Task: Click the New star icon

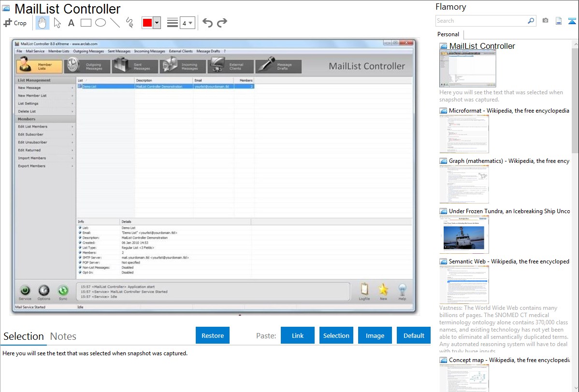Action: [383, 290]
